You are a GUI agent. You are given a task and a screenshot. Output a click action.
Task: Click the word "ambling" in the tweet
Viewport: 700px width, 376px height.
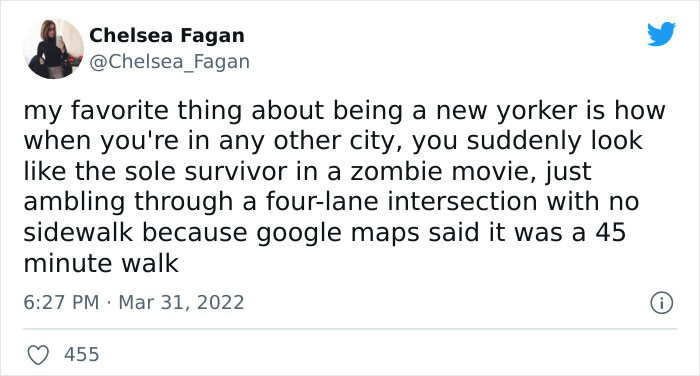(74, 203)
